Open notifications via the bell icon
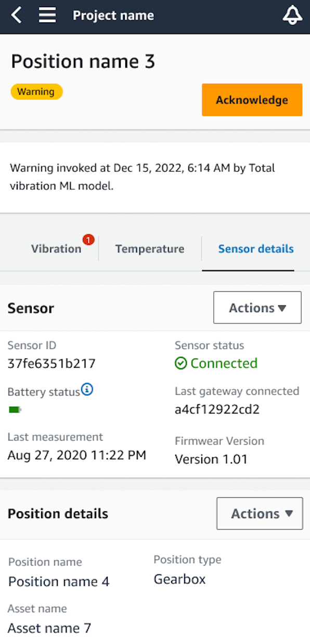Viewport: 310px width, 644px height. 292,15
